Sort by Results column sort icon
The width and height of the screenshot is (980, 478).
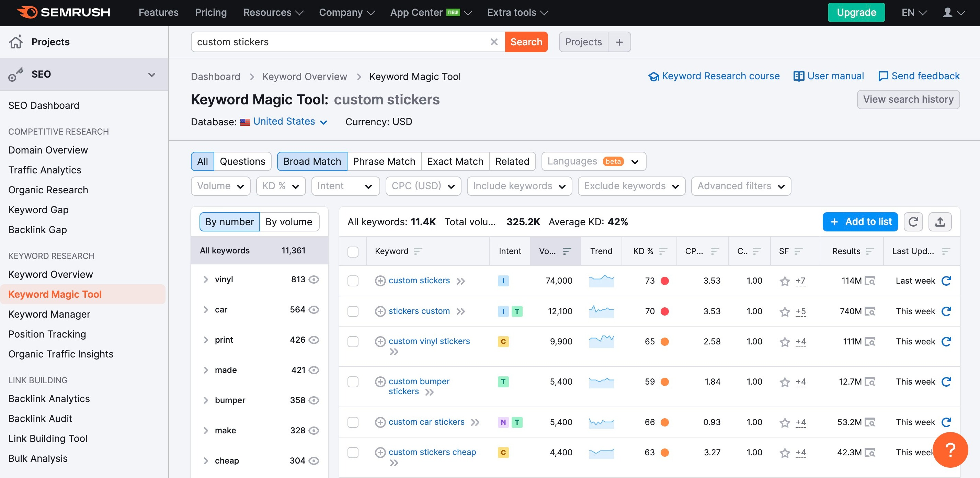pyautogui.click(x=869, y=251)
